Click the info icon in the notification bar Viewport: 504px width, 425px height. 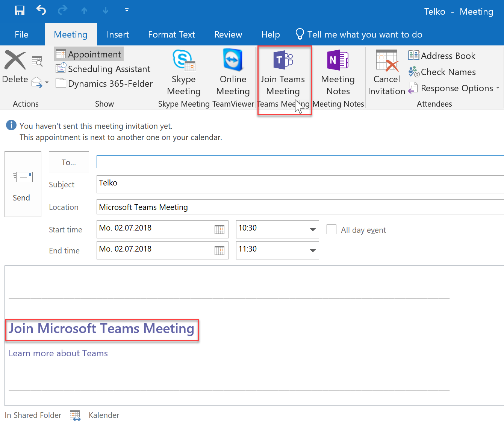tap(11, 125)
